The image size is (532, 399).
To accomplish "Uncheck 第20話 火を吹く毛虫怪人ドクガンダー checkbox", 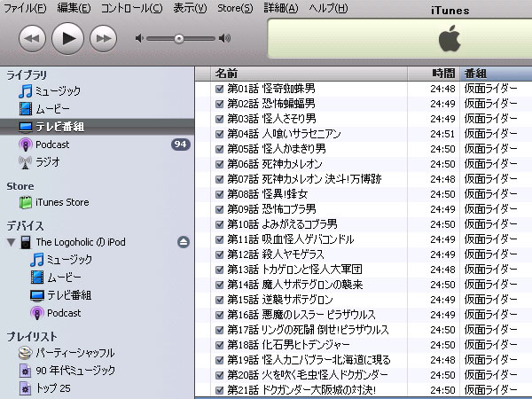I will 220,375.
